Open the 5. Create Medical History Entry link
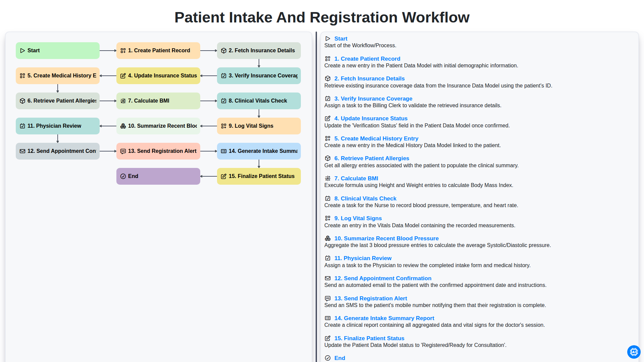This screenshot has height=362, width=644. coord(376,138)
